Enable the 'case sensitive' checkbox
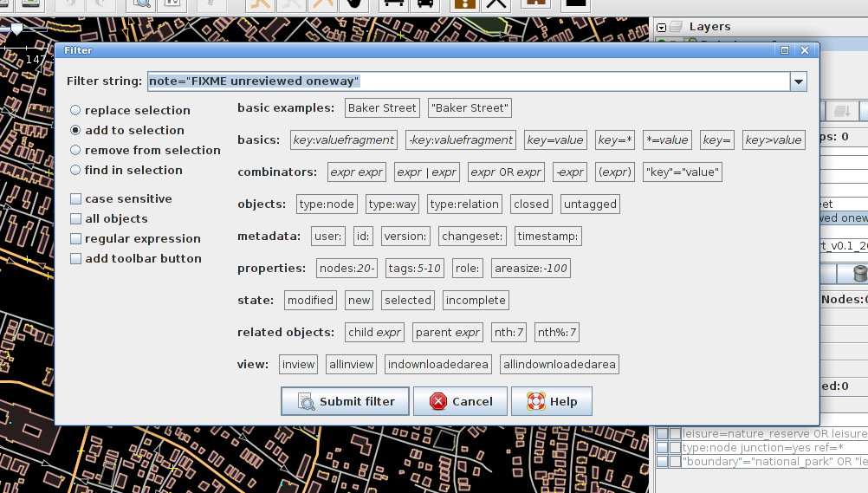This screenshot has height=493, width=868. pos(76,198)
